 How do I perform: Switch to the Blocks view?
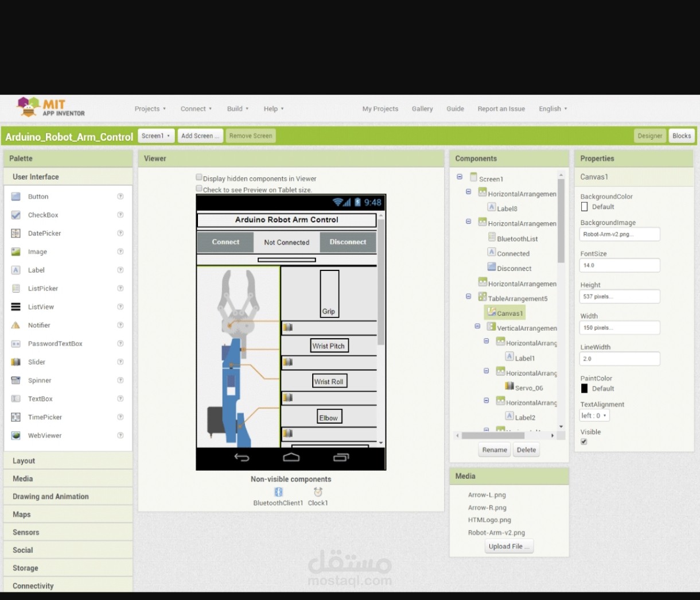(x=682, y=136)
